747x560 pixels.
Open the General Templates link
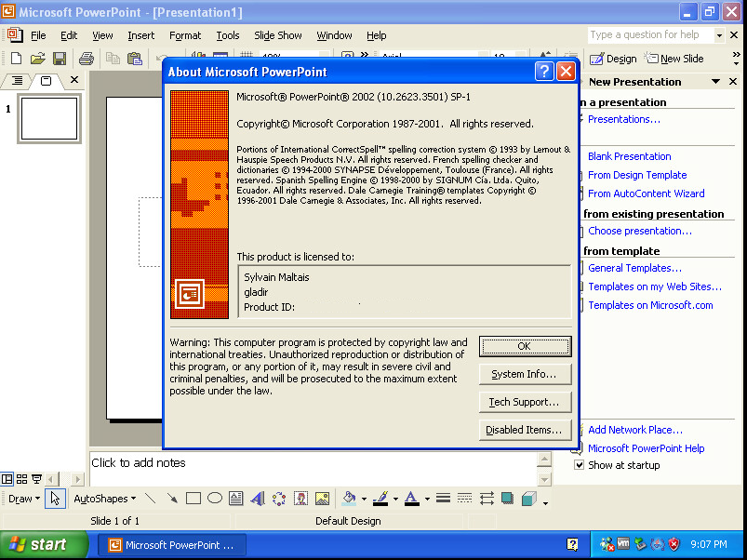tap(634, 268)
